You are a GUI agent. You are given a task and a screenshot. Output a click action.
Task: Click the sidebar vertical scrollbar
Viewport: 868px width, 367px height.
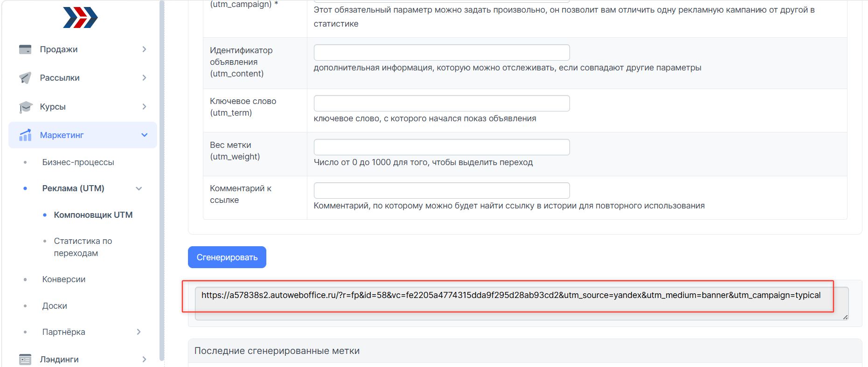coord(162,180)
